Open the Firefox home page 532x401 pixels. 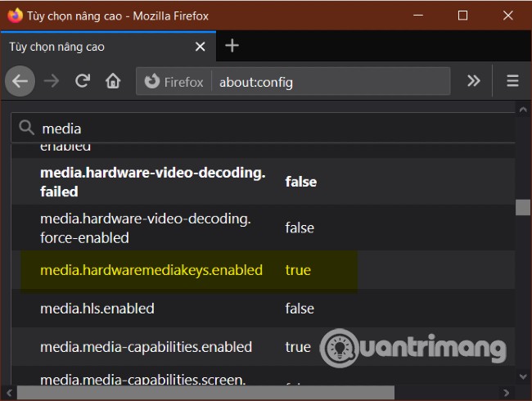pos(113,81)
